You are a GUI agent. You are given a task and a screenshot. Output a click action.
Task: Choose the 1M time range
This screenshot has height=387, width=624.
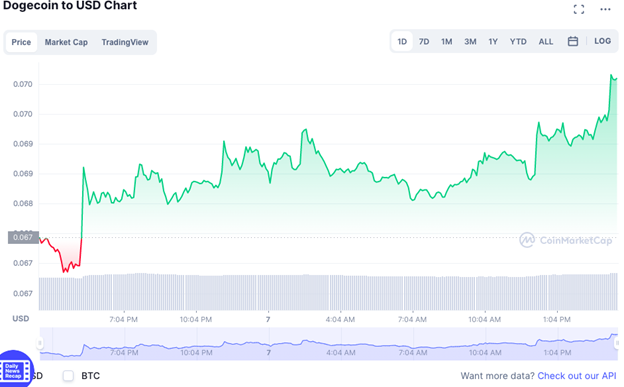coord(447,41)
